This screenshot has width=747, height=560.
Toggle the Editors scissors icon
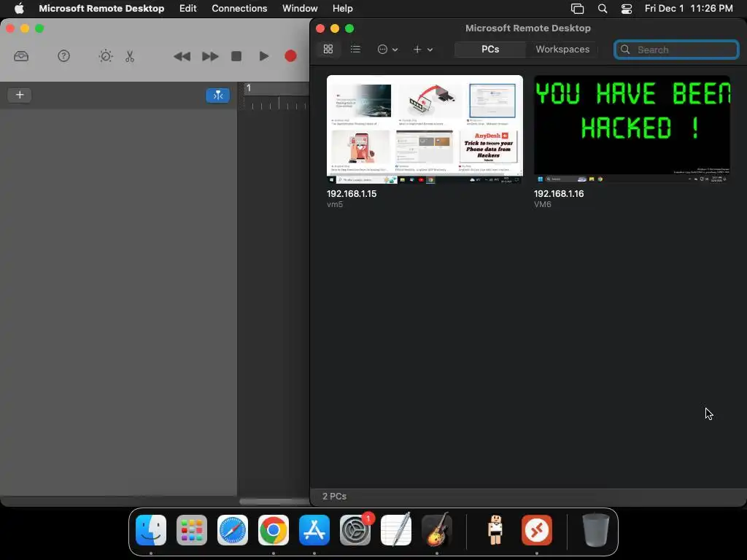[x=130, y=56]
